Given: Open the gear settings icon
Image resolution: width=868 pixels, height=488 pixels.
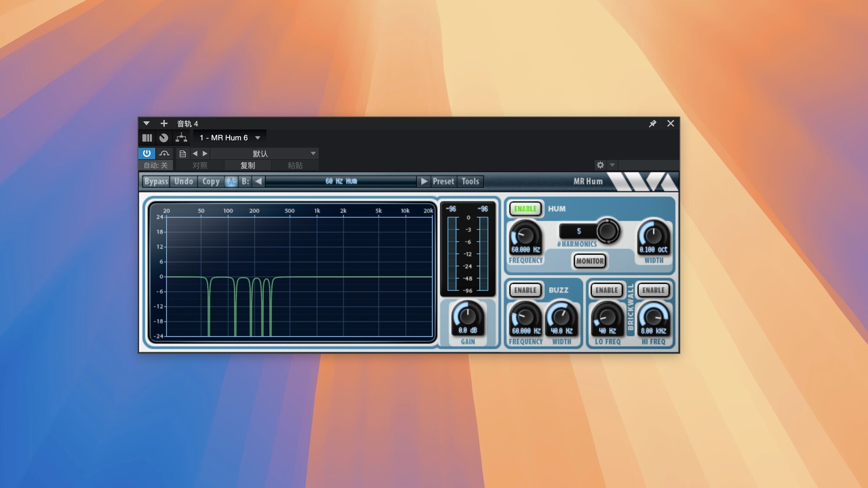Looking at the screenshot, I should point(600,165).
